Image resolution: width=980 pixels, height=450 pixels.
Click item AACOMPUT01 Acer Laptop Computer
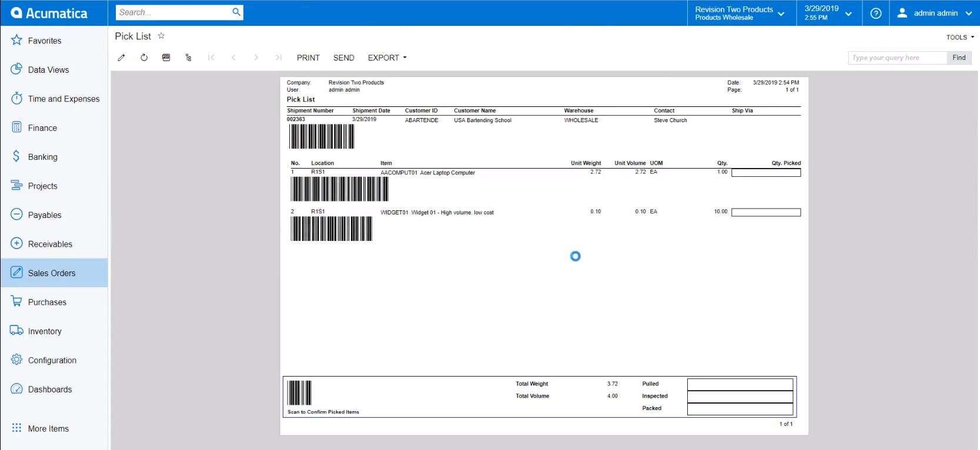coord(427,173)
